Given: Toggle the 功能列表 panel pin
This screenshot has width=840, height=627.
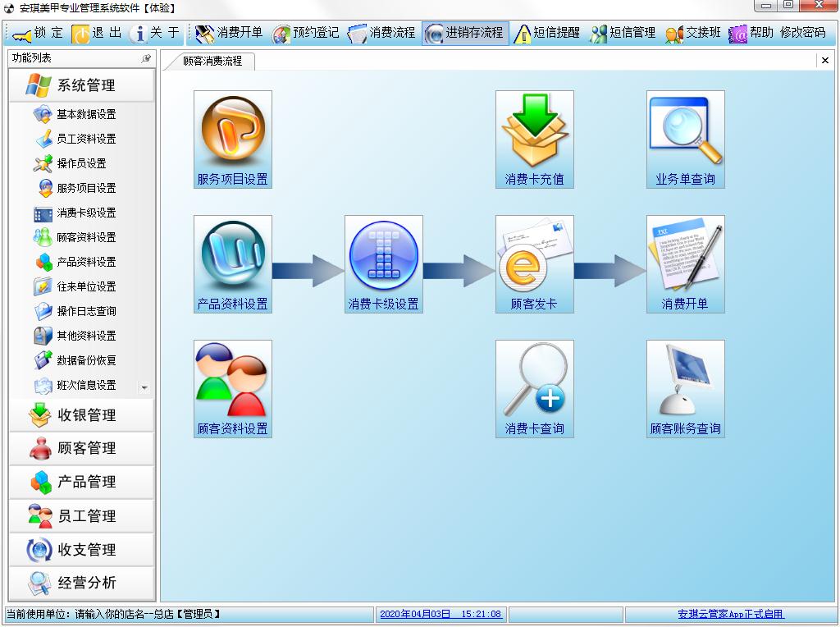Looking at the screenshot, I should coord(146,58).
